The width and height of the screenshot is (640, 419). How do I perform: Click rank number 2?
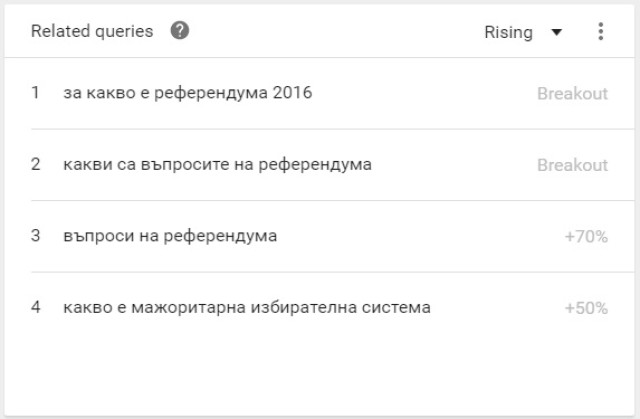(36, 164)
